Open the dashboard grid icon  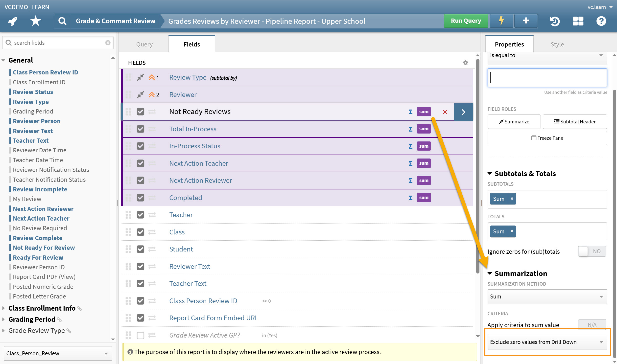[x=578, y=21]
